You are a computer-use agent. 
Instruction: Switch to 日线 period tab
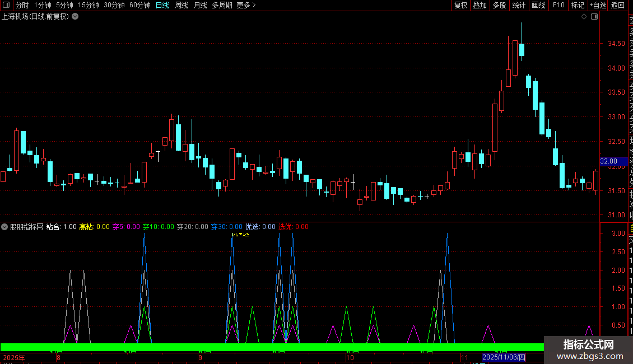pyautogui.click(x=162, y=5)
